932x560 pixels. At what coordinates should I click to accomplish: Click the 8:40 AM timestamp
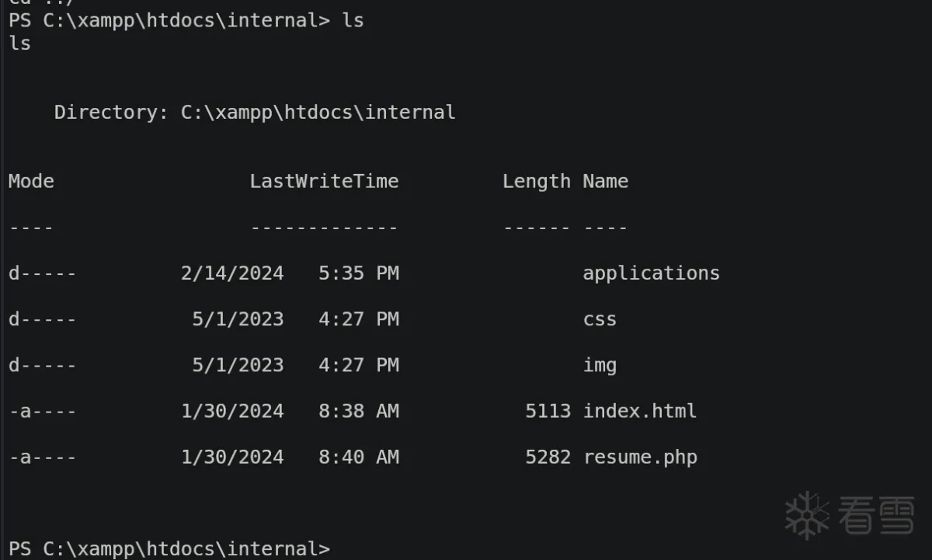coord(358,457)
